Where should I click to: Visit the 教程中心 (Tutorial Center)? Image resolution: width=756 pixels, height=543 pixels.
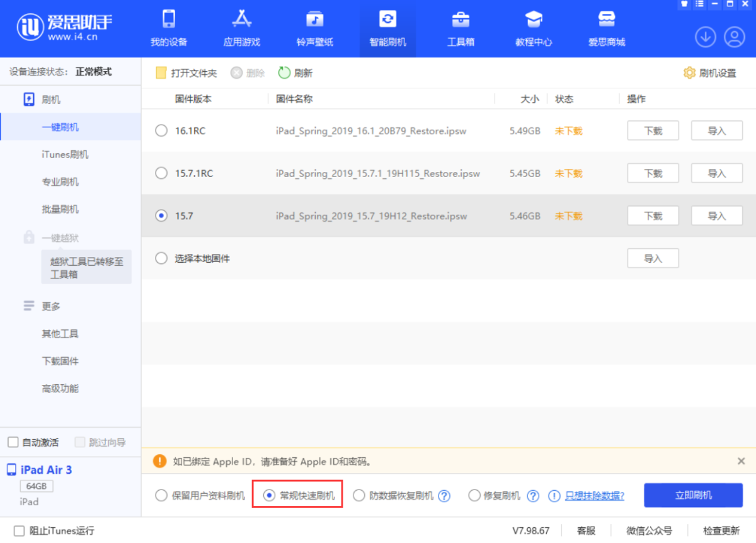tap(533, 28)
